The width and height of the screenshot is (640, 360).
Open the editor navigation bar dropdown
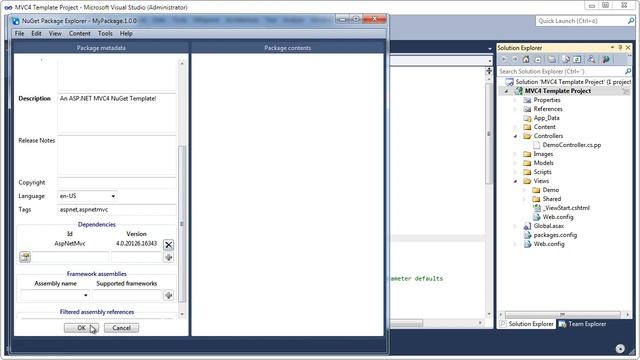coord(489,61)
